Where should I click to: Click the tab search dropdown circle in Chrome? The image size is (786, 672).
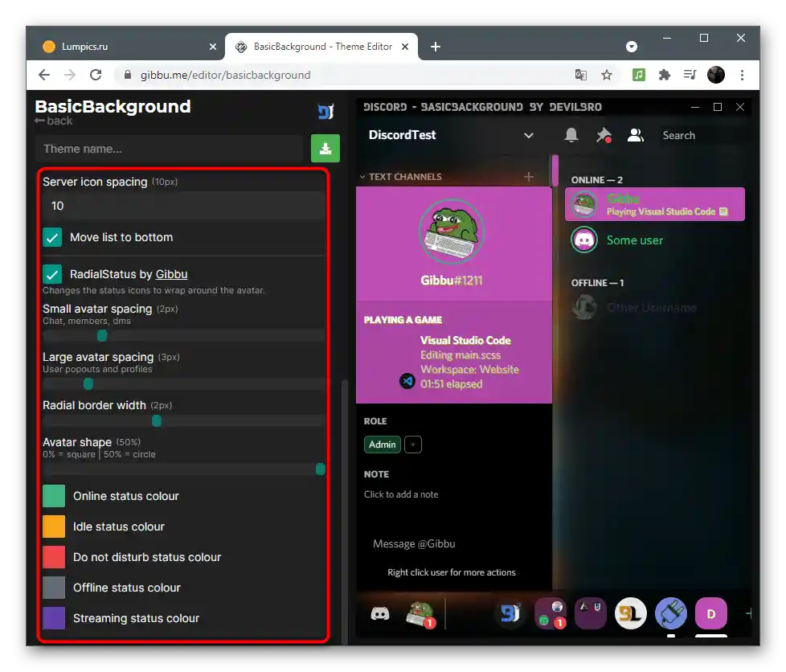[x=632, y=47]
